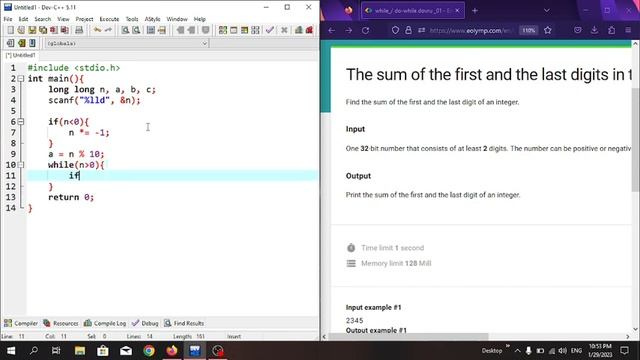This screenshot has height=360, width=640.
Task: Click the Debug checkmark toolbar icon
Action: (269, 30)
